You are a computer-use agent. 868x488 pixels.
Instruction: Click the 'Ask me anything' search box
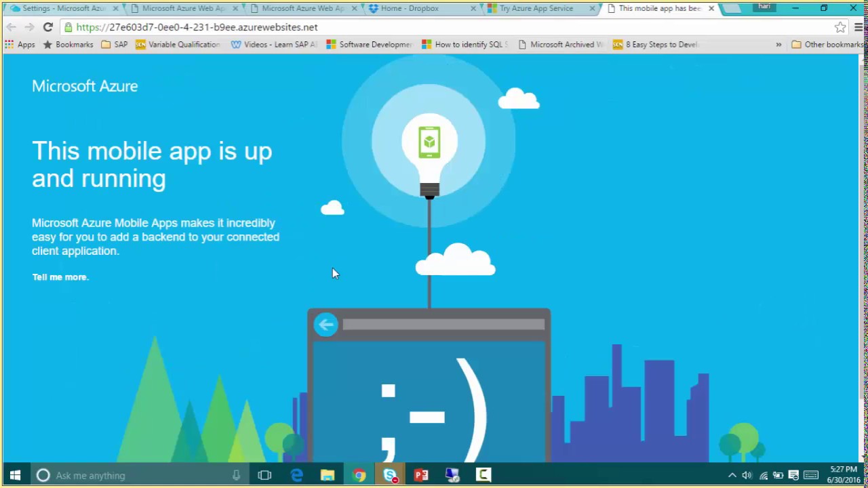point(139,475)
